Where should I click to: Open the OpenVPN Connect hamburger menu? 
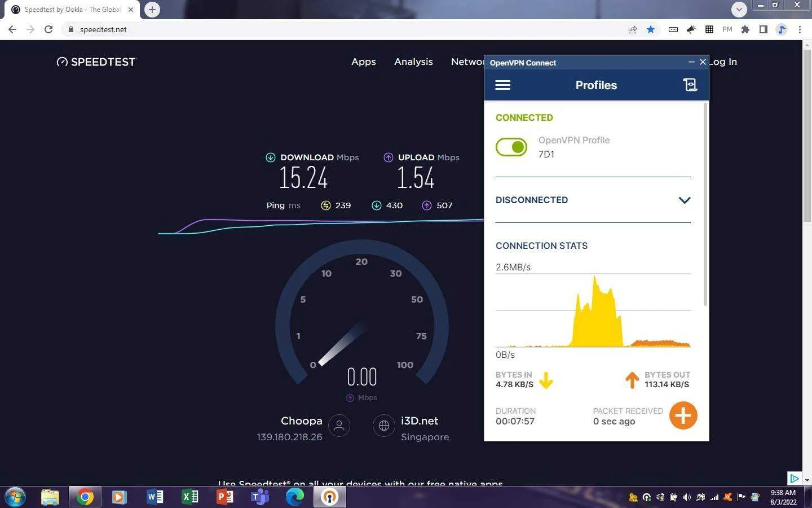tap(502, 85)
